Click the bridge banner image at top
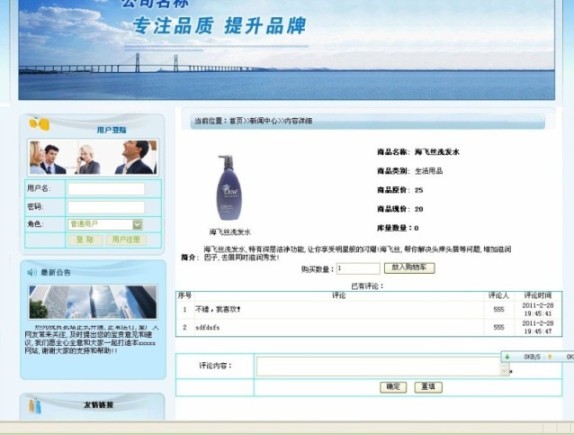Image resolution: width=574 pixels, height=435 pixels. [x=287, y=50]
